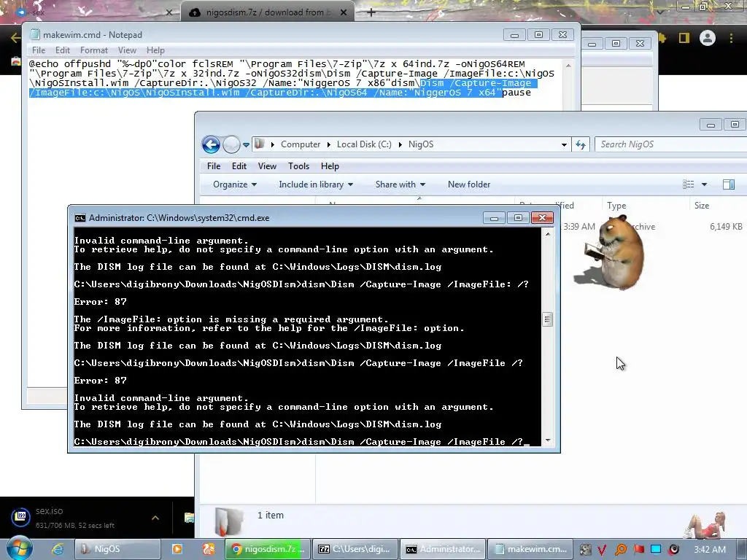Select Computer in the address breadcrumb
Viewport: 747px width, 560px height.
tap(300, 144)
